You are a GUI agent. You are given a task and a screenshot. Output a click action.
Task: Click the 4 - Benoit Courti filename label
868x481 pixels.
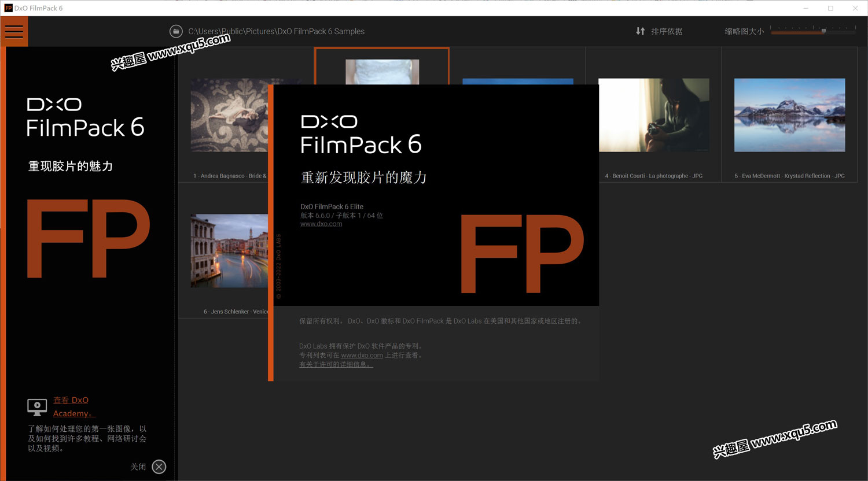pyautogui.click(x=654, y=176)
